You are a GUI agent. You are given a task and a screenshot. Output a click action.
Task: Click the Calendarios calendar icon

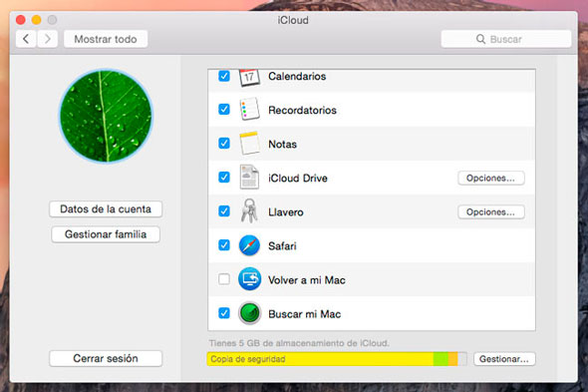tap(249, 78)
